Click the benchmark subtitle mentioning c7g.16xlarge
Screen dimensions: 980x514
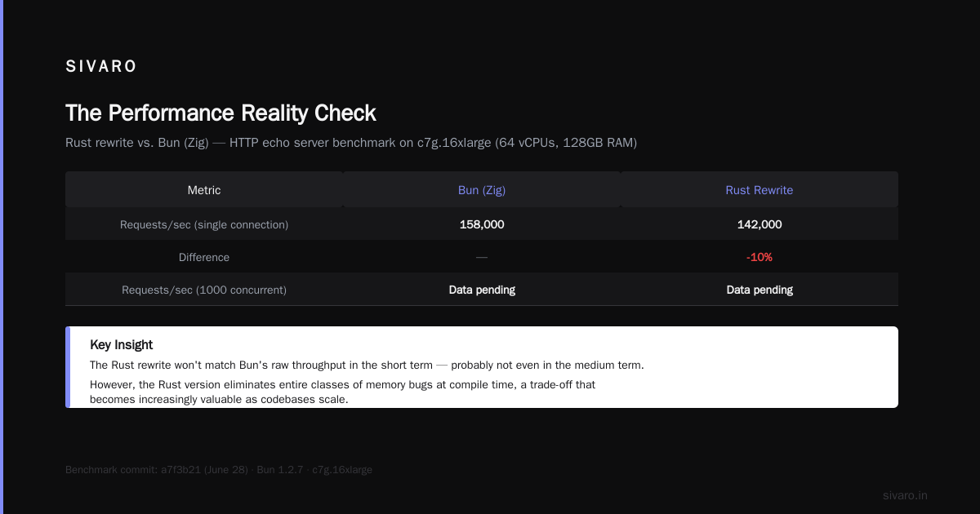[351, 143]
